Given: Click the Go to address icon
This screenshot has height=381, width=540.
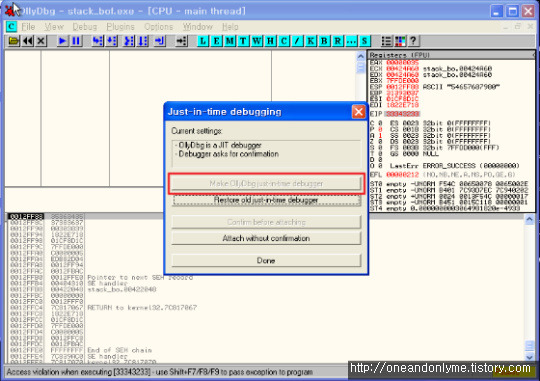Looking at the screenshot, I should tap(181, 41).
